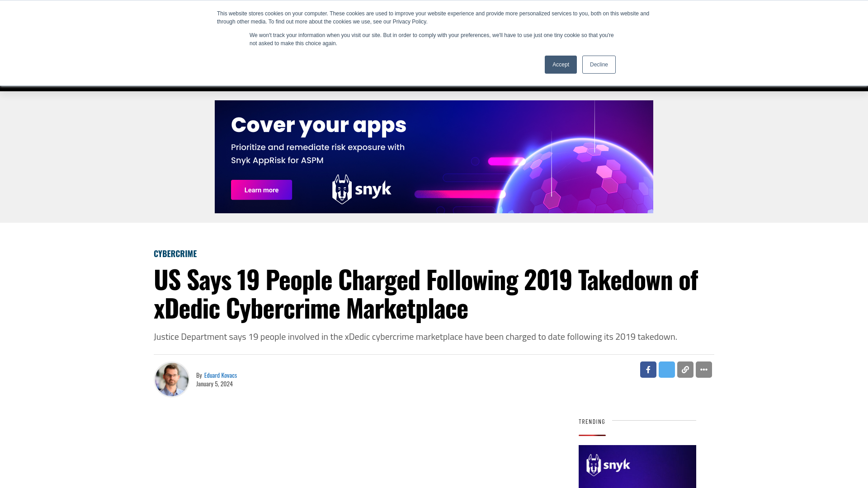Click the copy link icon
Viewport: 868px width, 488px height.
pyautogui.click(x=685, y=370)
